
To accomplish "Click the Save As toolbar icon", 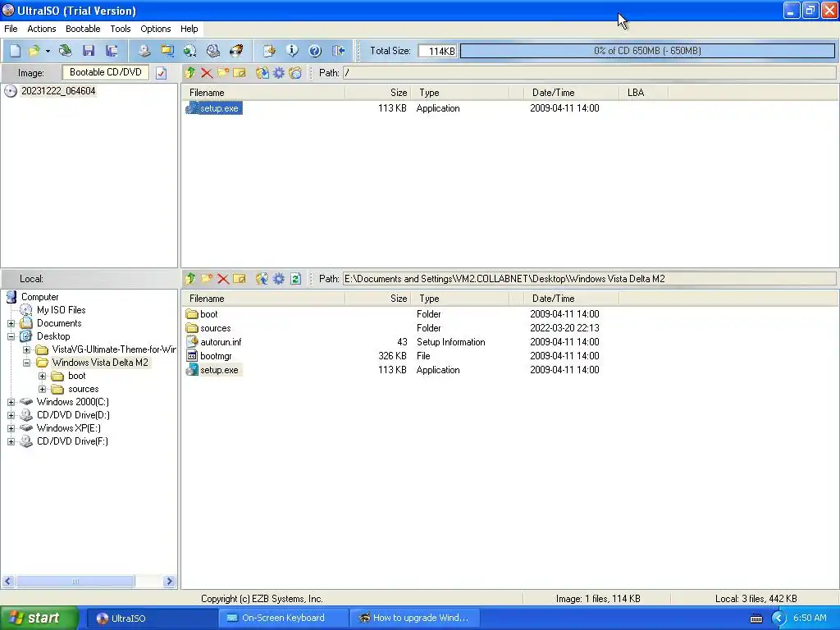I will (x=112, y=51).
